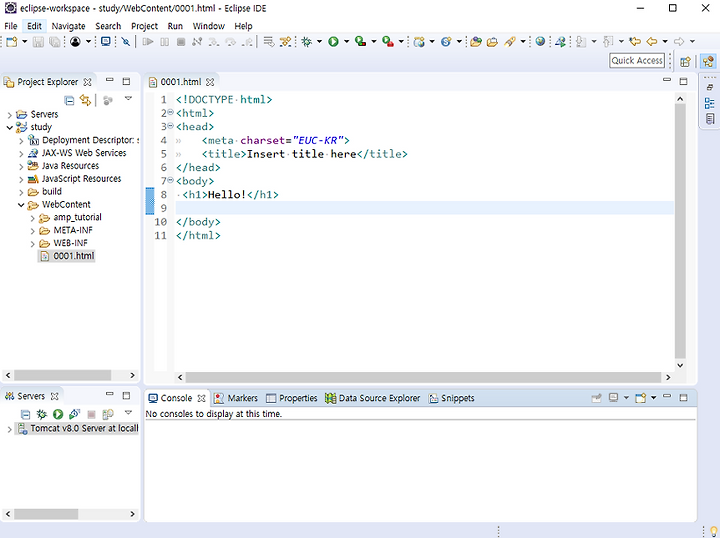Expand the Java Resources node
This screenshot has height=538, width=720.
[x=21, y=167]
